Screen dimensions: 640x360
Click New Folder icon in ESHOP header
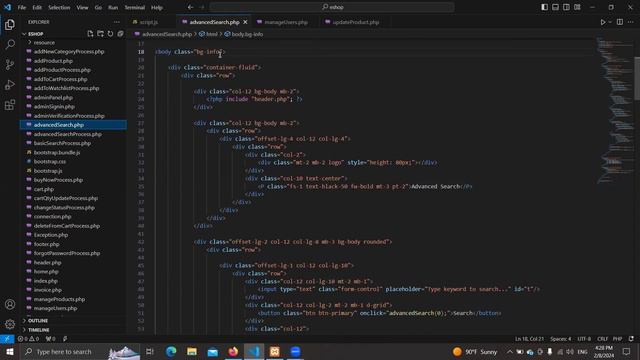tap(100, 34)
